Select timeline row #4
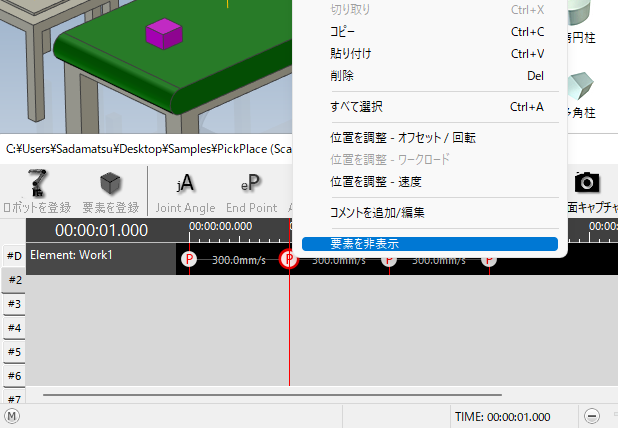 pos(14,328)
